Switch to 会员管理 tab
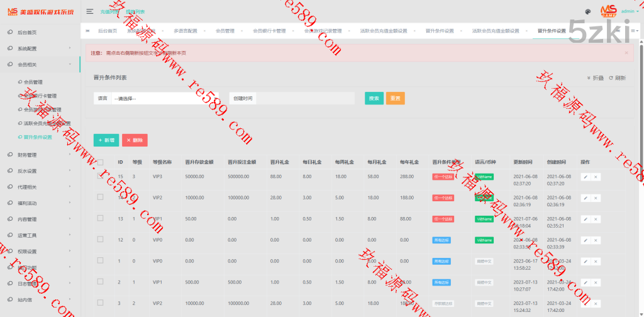Screen dimensions: 644x317 point(225,31)
